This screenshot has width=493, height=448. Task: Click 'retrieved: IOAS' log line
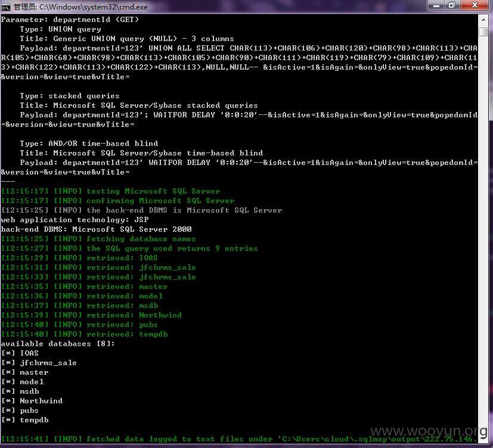tap(79, 257)
